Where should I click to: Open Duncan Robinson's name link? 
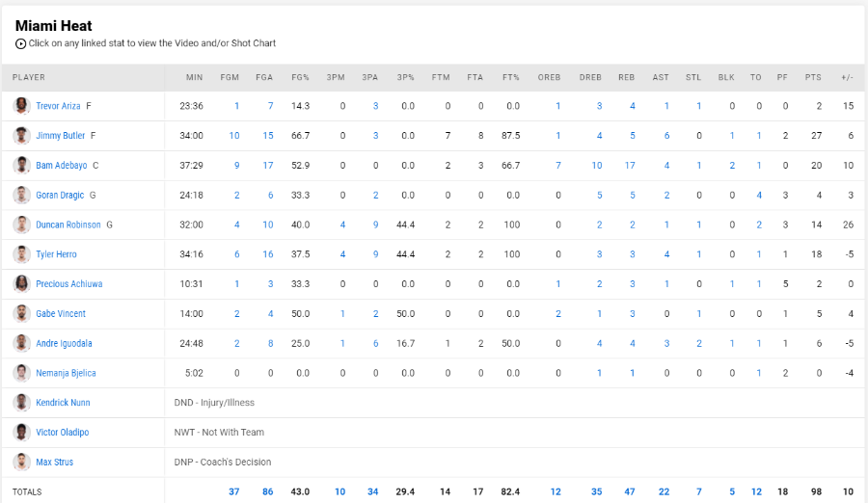(x=68, y=225)
